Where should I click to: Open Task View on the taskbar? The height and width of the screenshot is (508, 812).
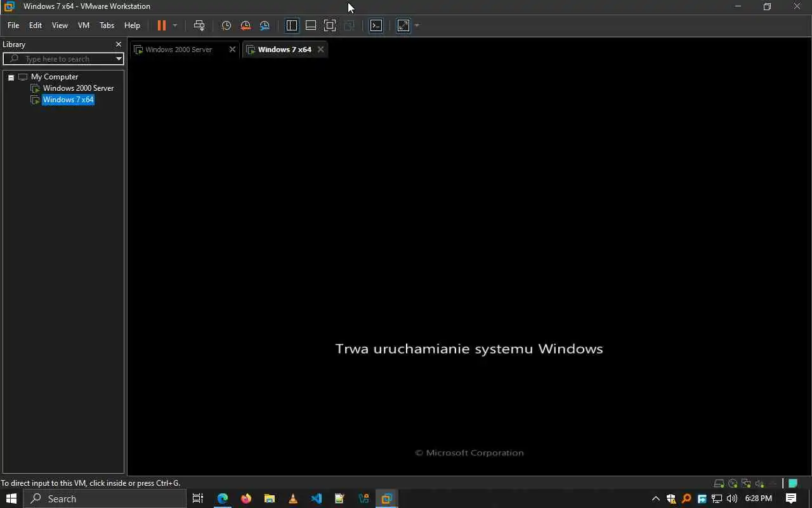coord(198,498)
